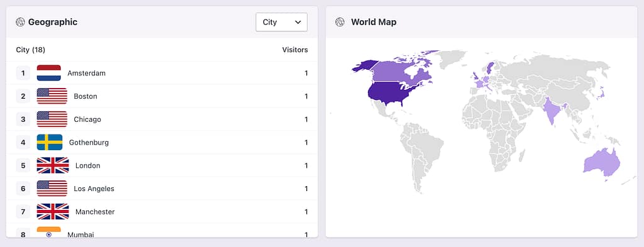Image resolution: width=644 pixels, height=247 pixels.
Task: Click the City (18) column header
Action: coord(30,50)
